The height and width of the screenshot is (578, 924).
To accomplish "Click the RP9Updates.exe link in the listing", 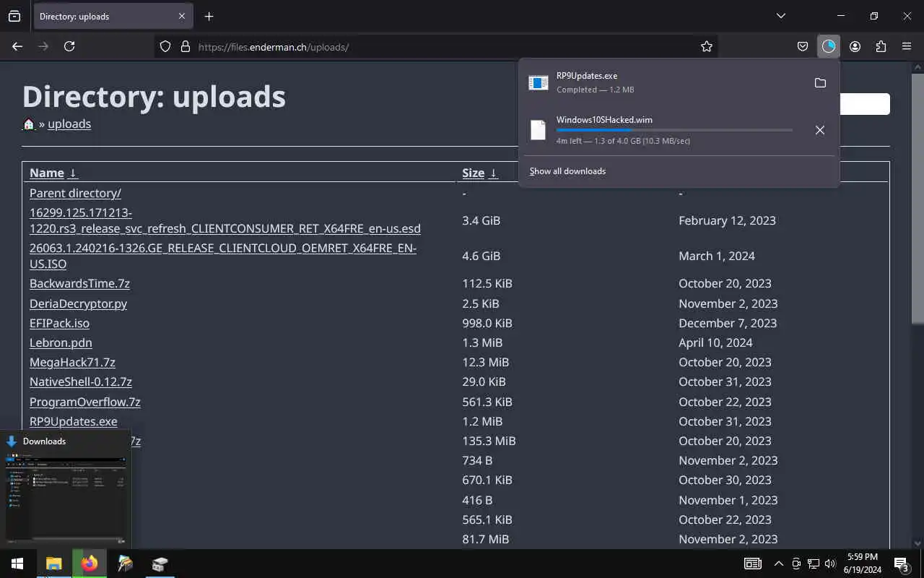I will coord(73,421).
